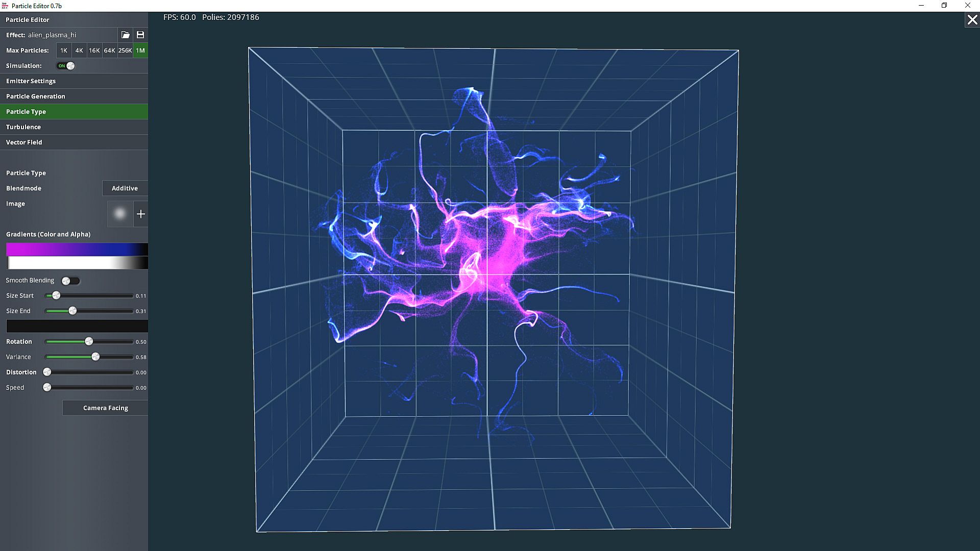Select 1M max particles option

pos(140,51)
